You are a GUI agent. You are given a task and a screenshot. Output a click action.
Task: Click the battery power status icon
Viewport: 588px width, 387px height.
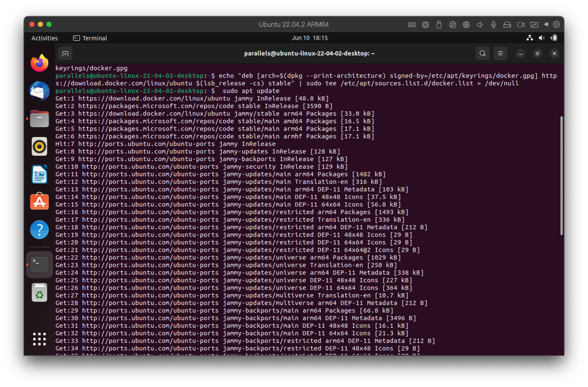point(554,38)
